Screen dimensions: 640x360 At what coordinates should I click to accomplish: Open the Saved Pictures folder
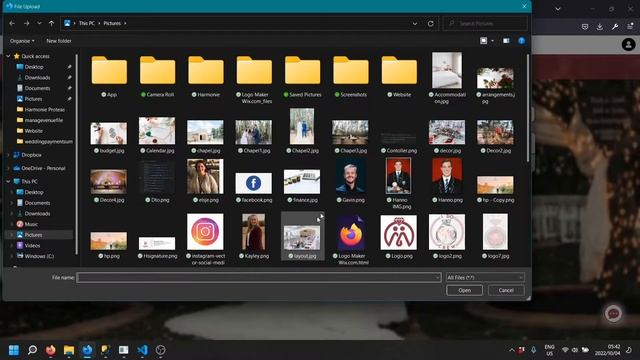[x=302, y=71]
